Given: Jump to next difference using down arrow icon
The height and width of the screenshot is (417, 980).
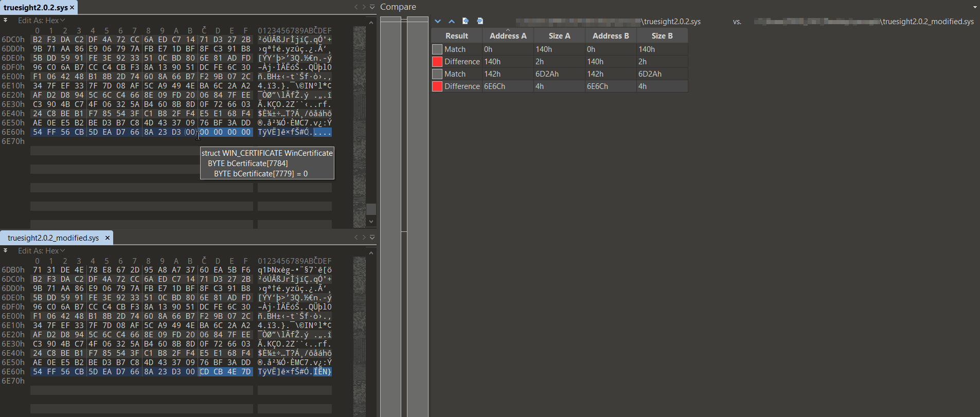Looking at the screenshot, I should pos(438,21).
